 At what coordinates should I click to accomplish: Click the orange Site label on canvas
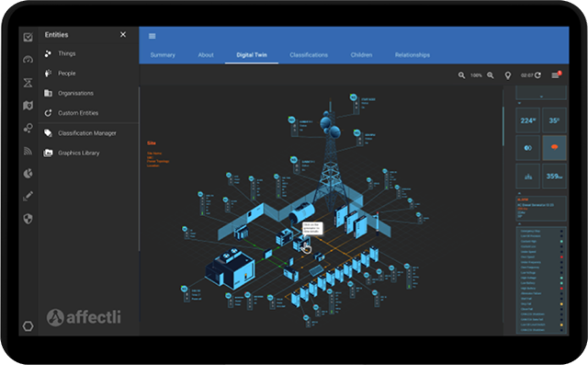(151, 143)
